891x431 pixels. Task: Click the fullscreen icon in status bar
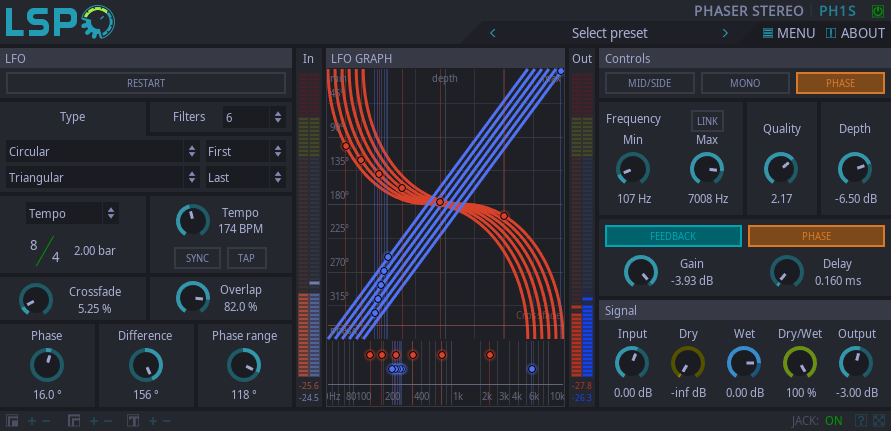[878, 421]
